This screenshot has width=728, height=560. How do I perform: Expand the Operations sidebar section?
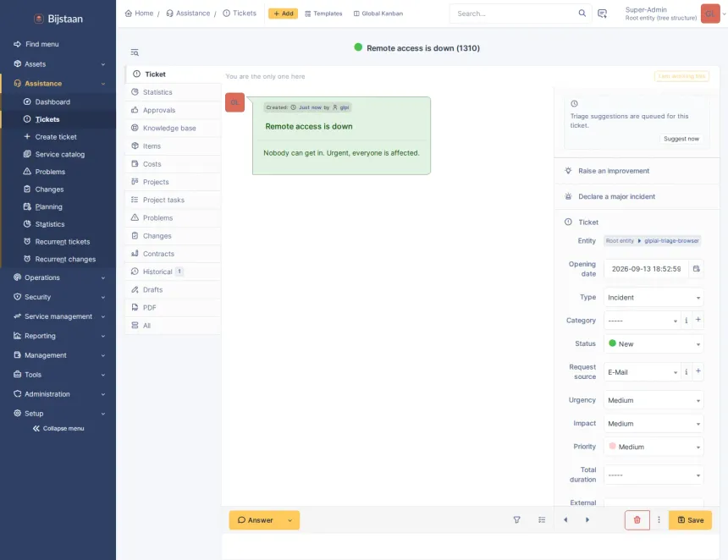(58, 277)
